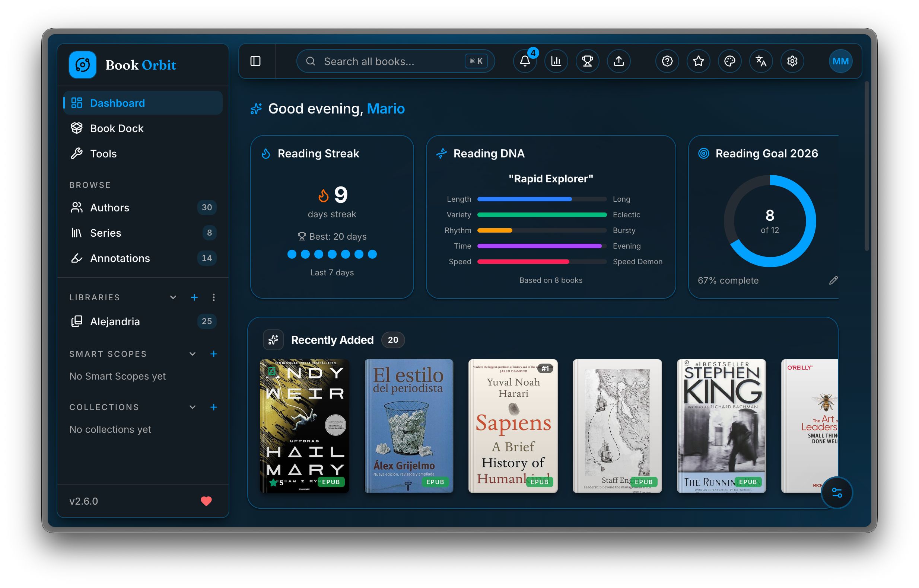
Task: Open Annotations section
Action: 143,258
